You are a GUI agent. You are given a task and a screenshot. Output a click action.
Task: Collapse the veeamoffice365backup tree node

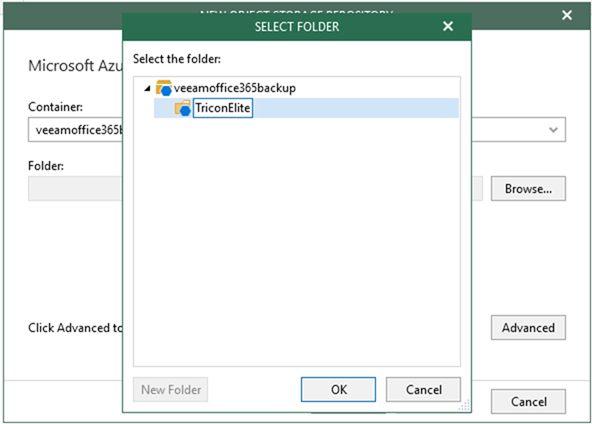coord(147,89)
